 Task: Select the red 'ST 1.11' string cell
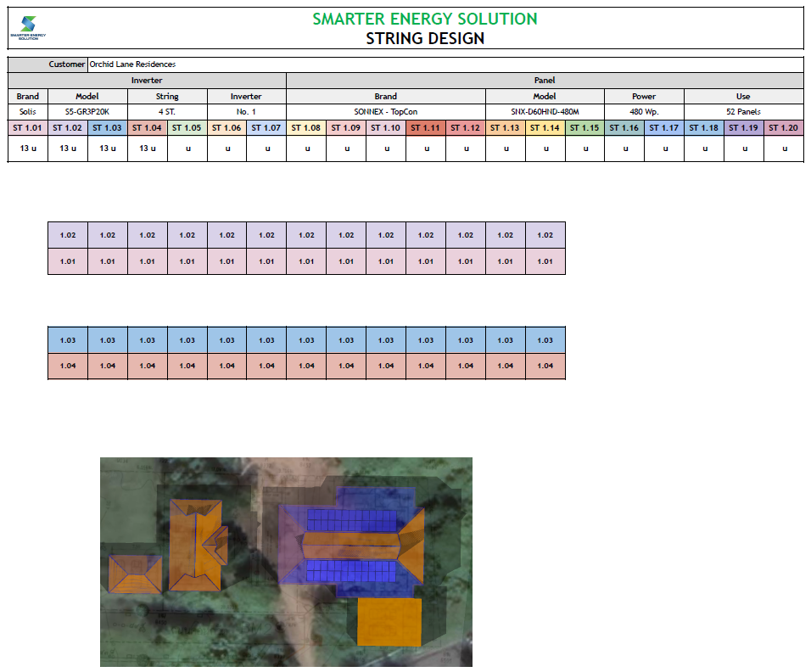coord(426,128)
